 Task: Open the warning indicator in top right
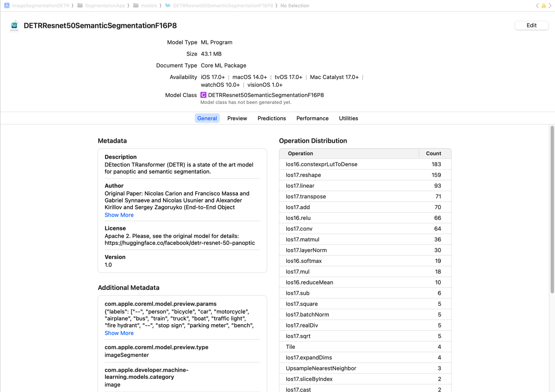pos(544,5)
